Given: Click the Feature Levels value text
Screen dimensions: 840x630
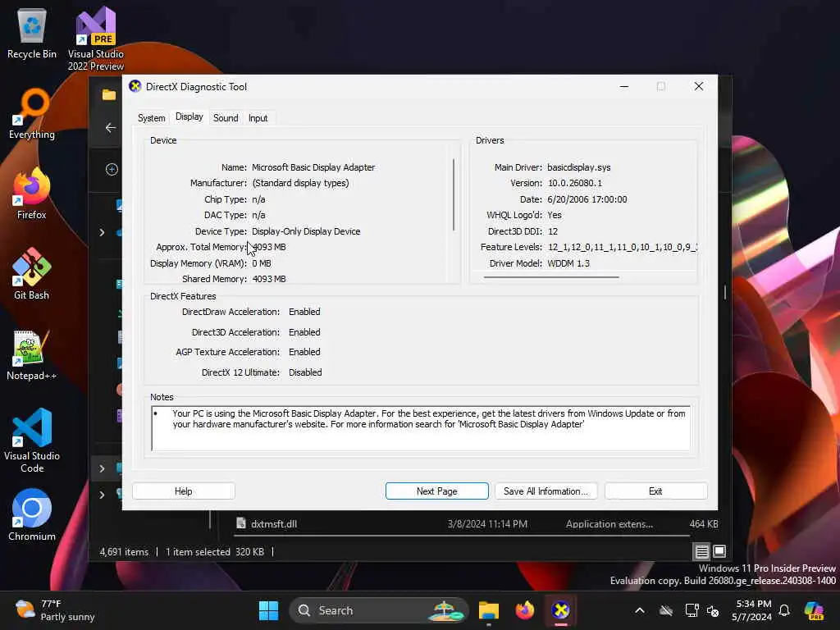Looking at the screenshot, I should point(622,247).
